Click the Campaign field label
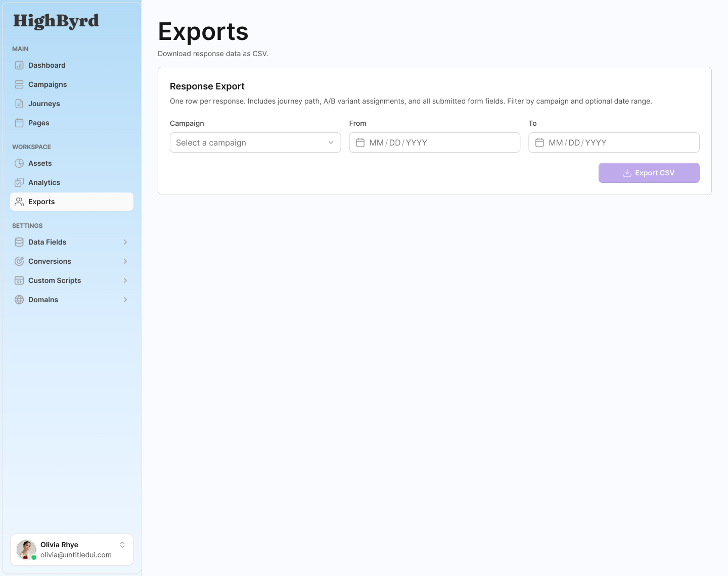This screenshot has width=728, height=576. point(187,123)
